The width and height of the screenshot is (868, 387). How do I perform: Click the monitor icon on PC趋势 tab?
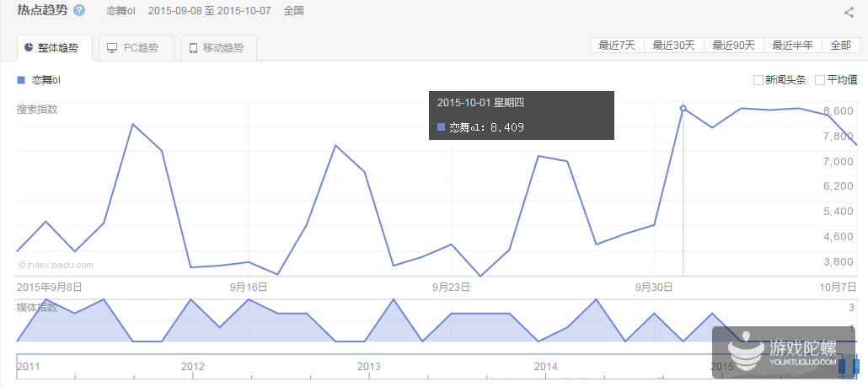tap(112, 48)
